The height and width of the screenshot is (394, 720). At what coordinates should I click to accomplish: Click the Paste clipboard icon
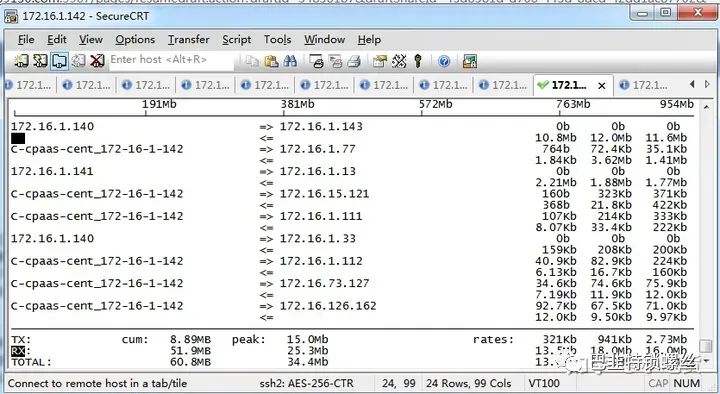[271, 61]
